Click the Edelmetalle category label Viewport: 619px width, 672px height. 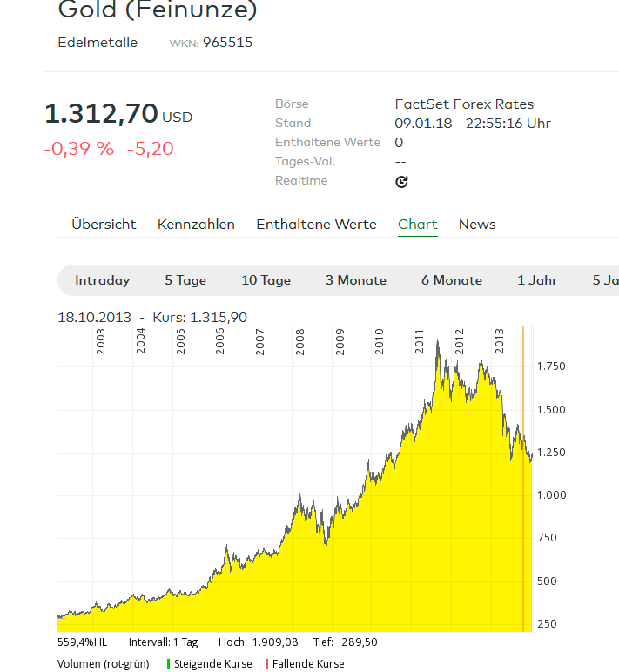[98, 42]
